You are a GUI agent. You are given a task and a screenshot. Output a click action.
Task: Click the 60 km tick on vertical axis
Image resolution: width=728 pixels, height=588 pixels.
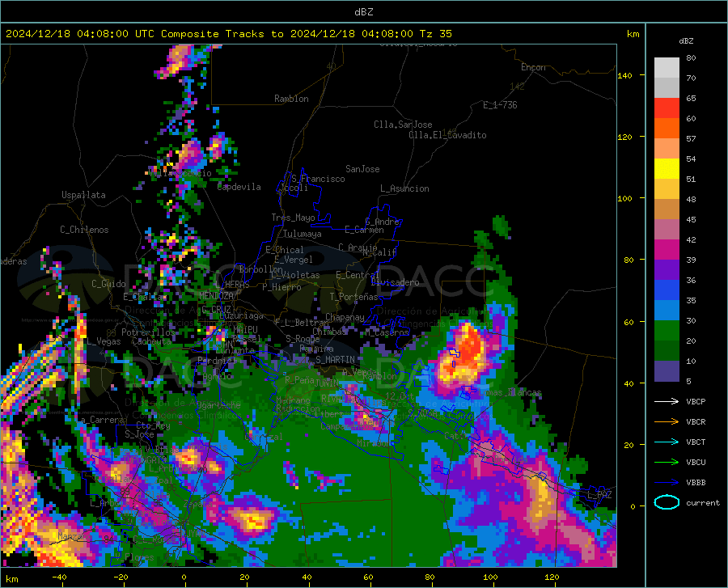click(629, 322)
